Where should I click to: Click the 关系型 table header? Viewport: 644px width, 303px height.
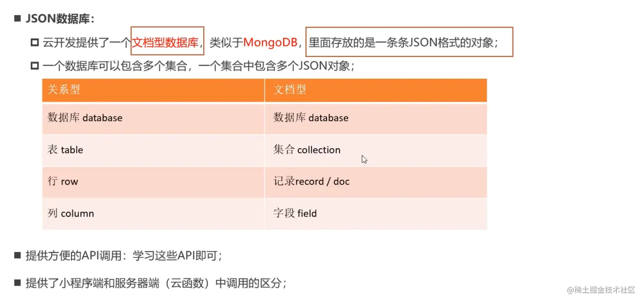click(x=153, y=90)
